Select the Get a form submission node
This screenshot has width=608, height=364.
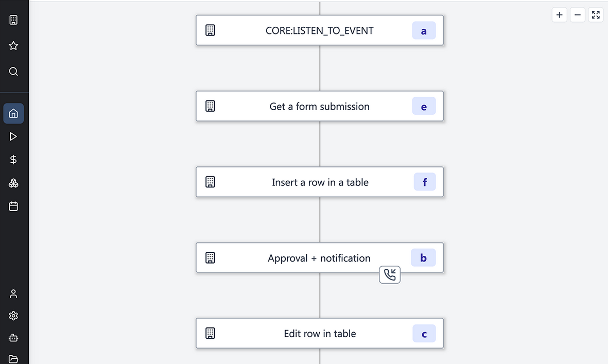pos(319,107)
